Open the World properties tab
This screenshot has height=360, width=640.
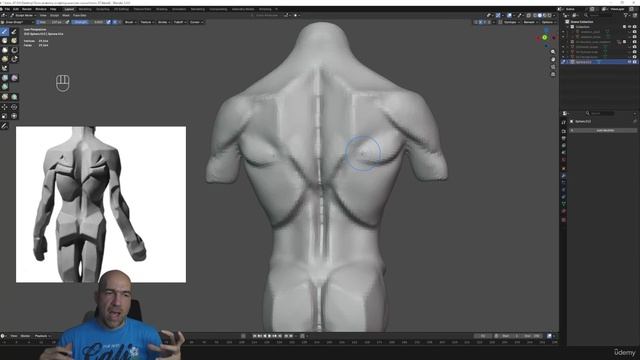click(x=564, y=160)
